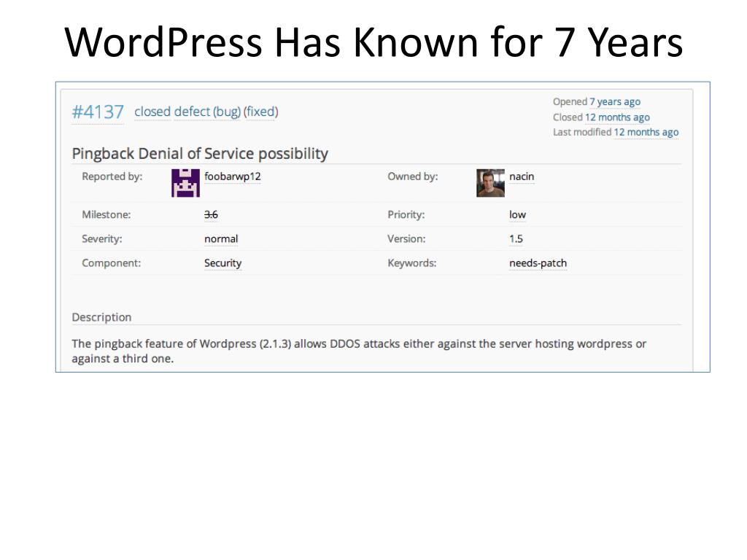Click the 'closed' status link
747x560 pixels.
[x=152, y=112]
